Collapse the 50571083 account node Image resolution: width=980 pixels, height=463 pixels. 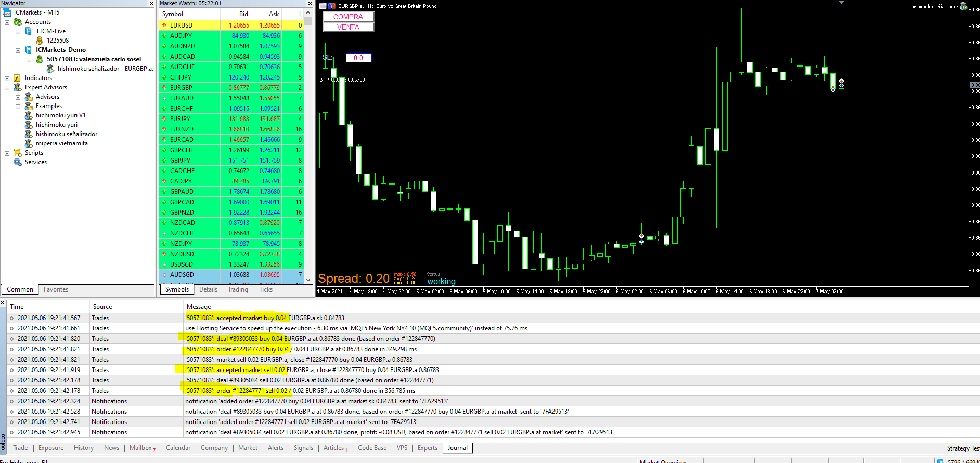click(29, 59)
